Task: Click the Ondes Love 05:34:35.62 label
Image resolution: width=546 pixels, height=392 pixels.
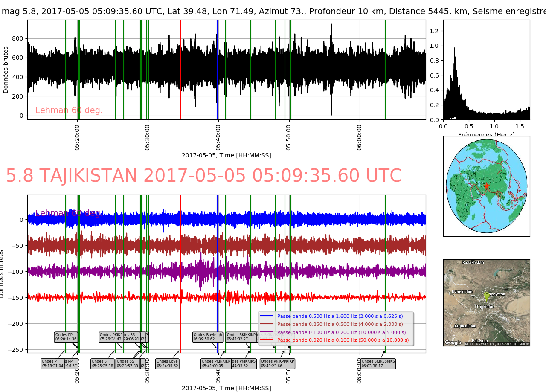Action: click(167, 363)
